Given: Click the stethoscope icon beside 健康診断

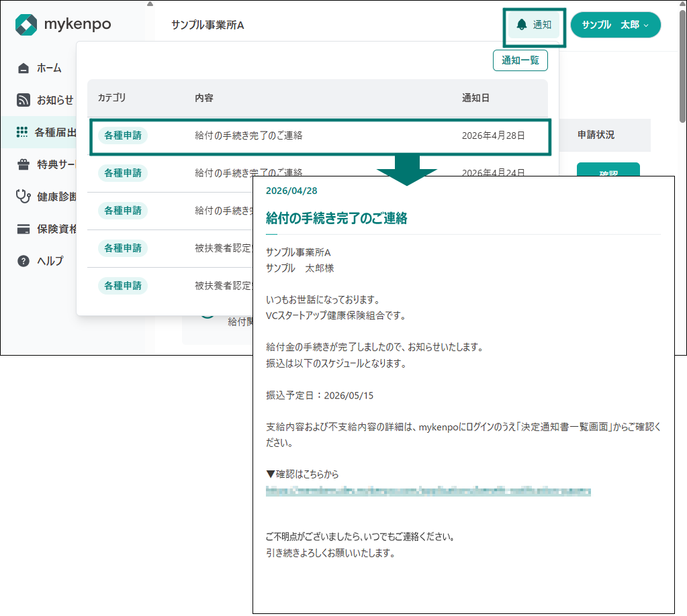Looking at the screenshot, I should coord(24,196).
